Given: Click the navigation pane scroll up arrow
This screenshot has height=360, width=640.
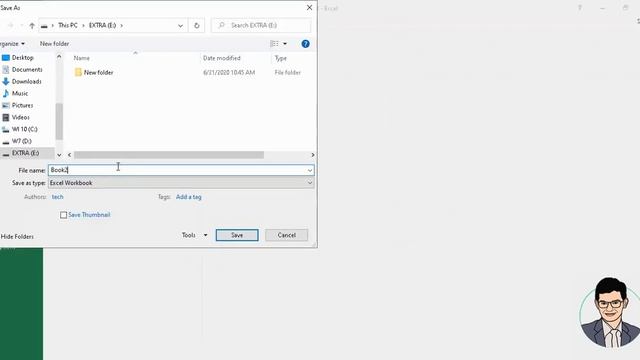Looking at the screenshot, I should coord(59,57).
